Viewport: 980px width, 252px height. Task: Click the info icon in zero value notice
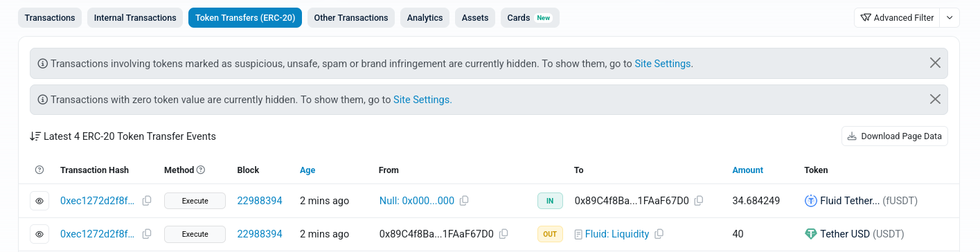click(x=43, y=100)
